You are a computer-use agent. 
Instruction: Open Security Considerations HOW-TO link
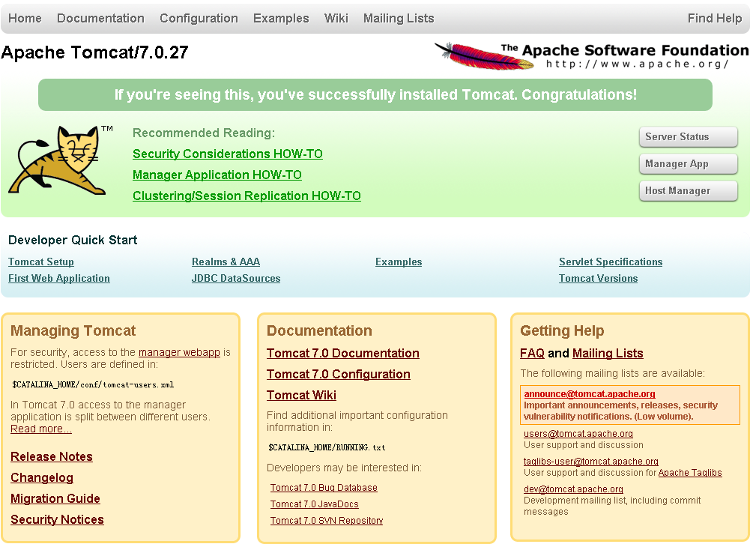pos(228,154)
